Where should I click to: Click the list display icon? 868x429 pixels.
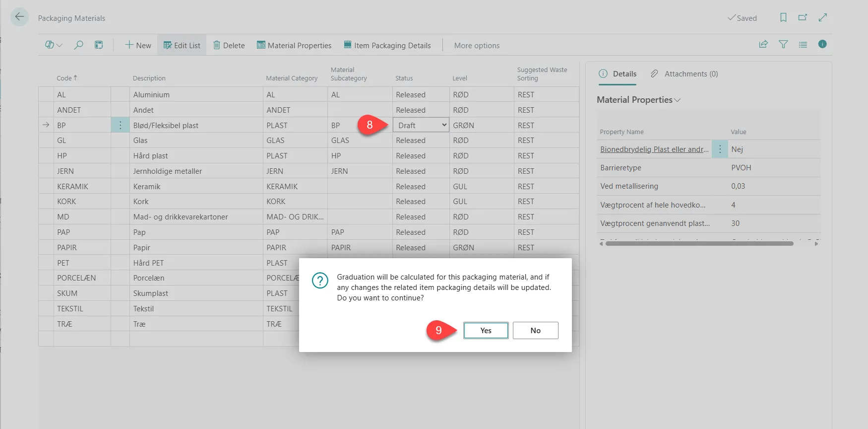coord(803,45)
